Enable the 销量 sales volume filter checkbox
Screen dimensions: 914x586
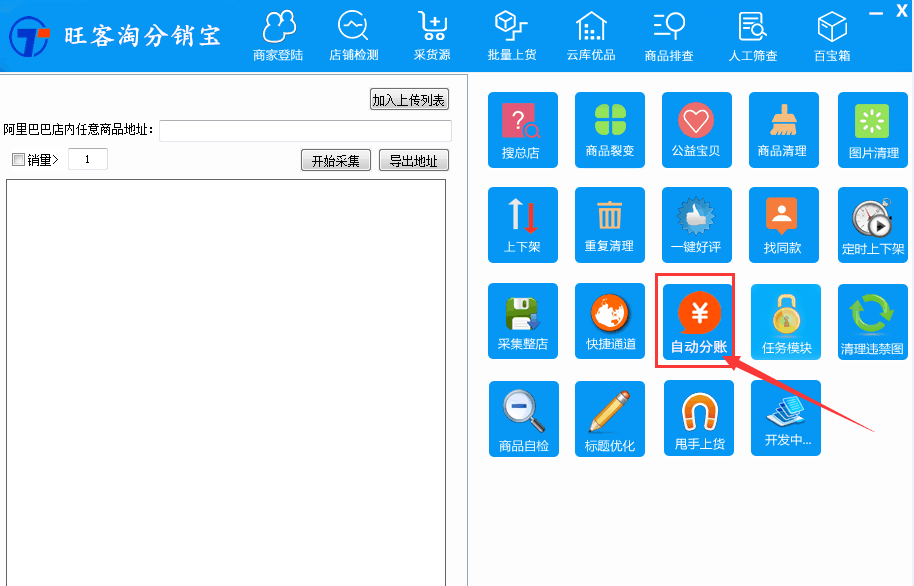point(17,159)
